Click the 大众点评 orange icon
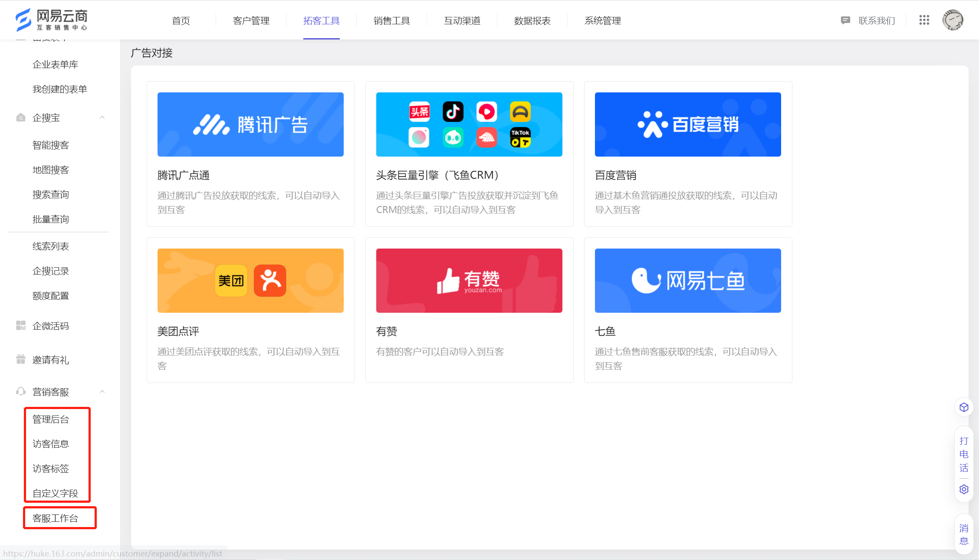The width and height of the screenshot is (979, 560). [x=270, y=281]
